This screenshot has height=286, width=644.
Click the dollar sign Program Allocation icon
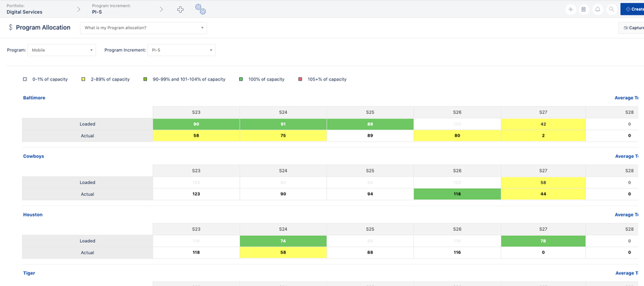pos(11,28)
